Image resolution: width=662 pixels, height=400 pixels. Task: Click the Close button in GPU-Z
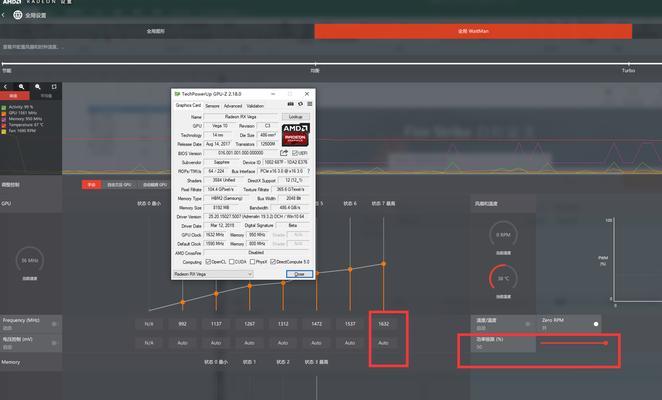[299, 274]
